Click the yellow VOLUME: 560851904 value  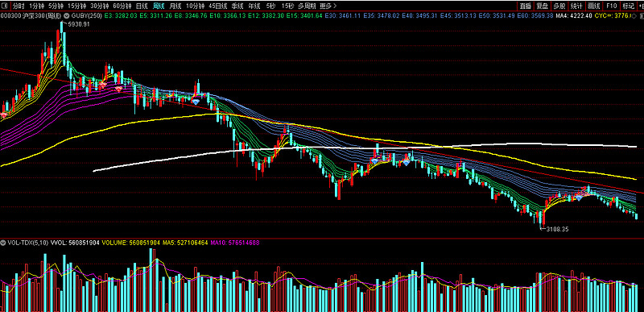(130, 243)
